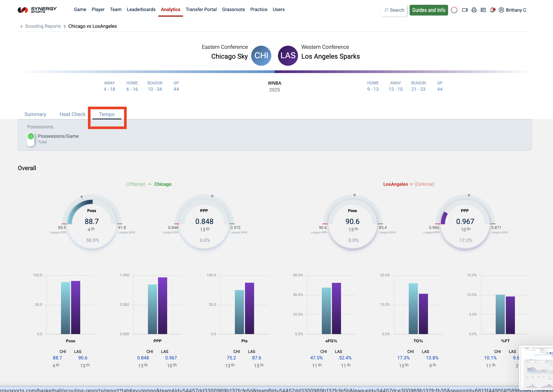
Task: Click the page preview thumbnail
Action: click(536, 367)
